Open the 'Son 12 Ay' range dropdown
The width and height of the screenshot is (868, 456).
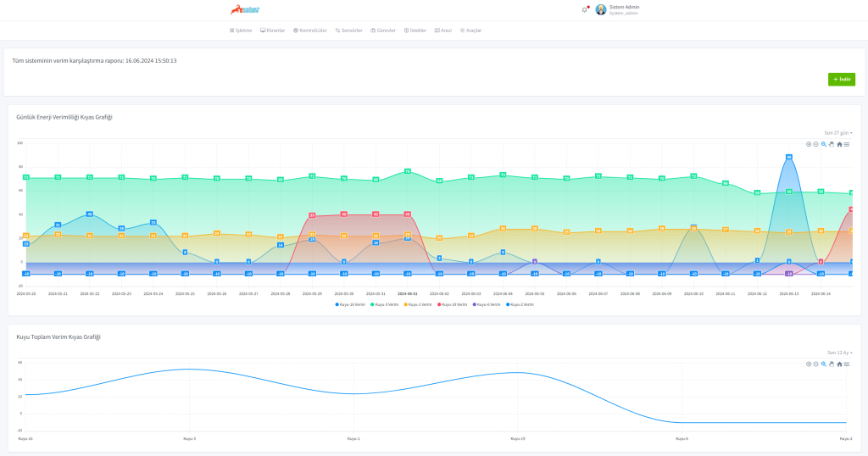pos(839,353)
